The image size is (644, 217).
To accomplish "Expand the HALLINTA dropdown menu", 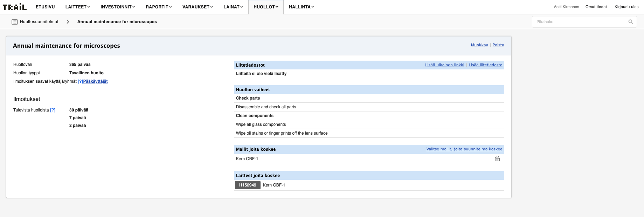I will (x=302, y=7).
